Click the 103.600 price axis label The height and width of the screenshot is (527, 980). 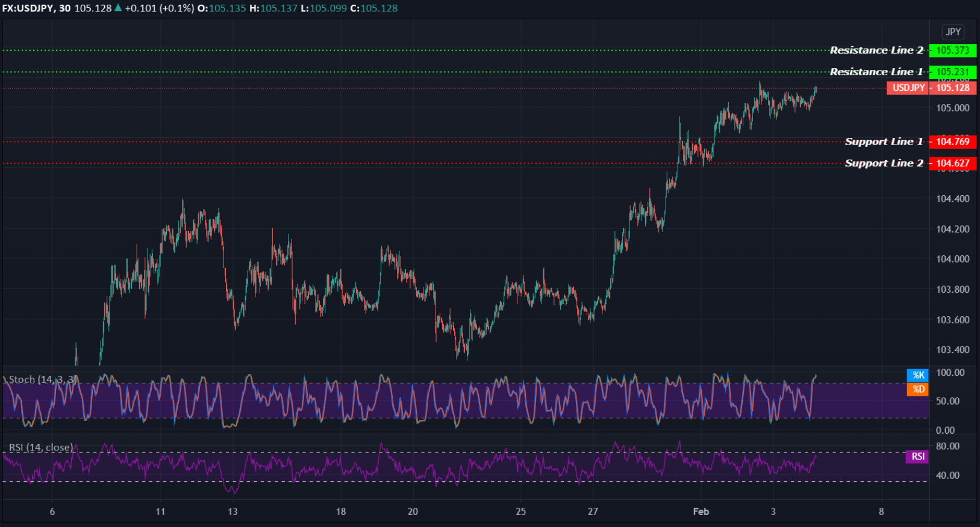(952, 320)
